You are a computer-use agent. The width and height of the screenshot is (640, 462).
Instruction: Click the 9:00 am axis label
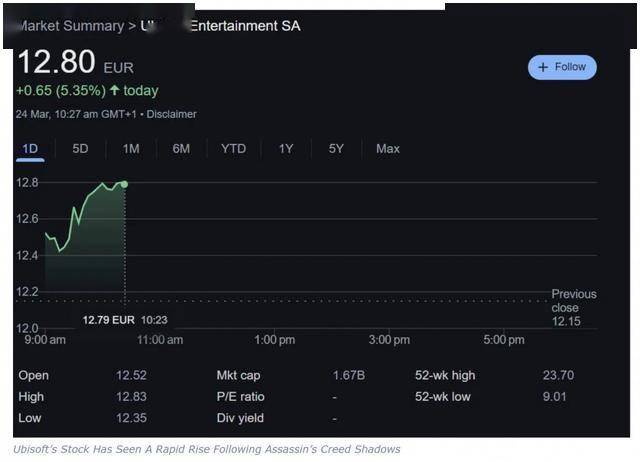coord(45,340)
